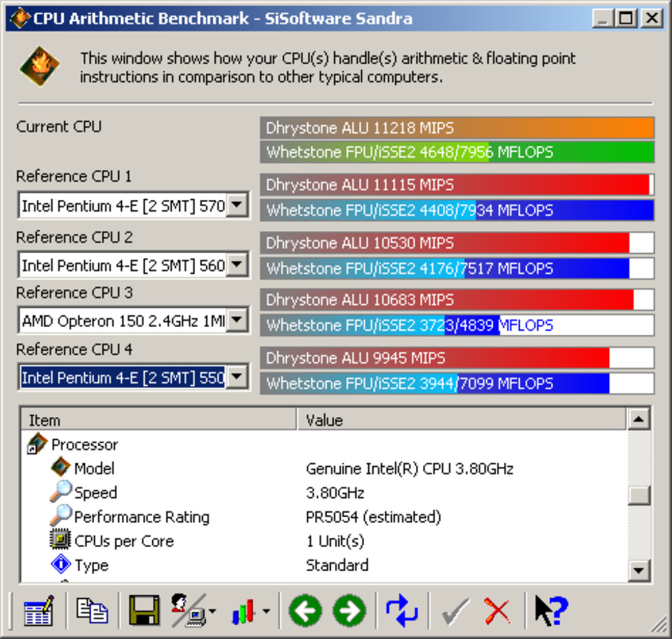Open the bar chart toolbar icon

(244, 611)
